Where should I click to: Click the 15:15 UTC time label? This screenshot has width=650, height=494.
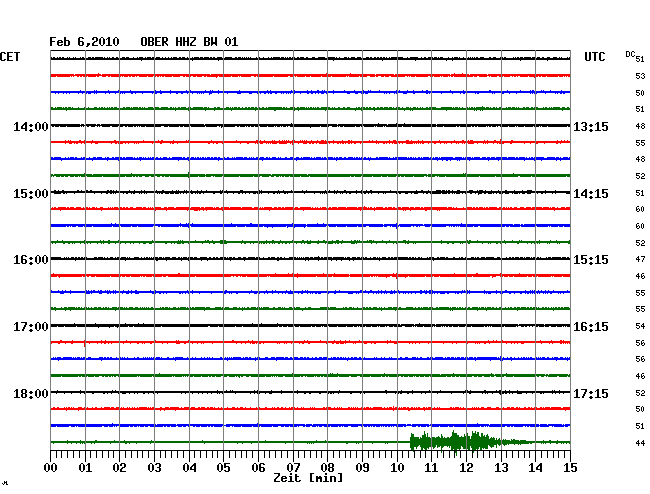pos(591,260)
